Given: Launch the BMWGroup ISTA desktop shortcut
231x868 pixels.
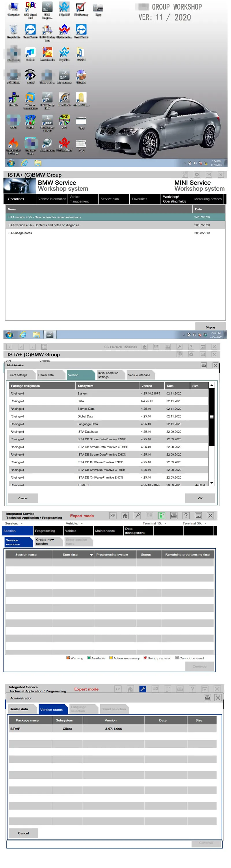Looking at the screenshot, I should [x=47, y=100].
